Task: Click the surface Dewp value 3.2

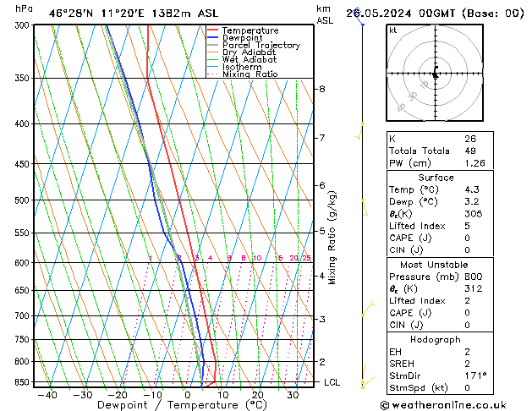Action: coord(472,202)
